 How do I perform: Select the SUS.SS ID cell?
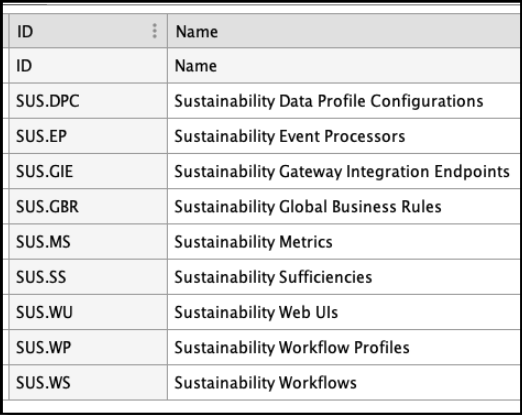[x=88, y=277]
